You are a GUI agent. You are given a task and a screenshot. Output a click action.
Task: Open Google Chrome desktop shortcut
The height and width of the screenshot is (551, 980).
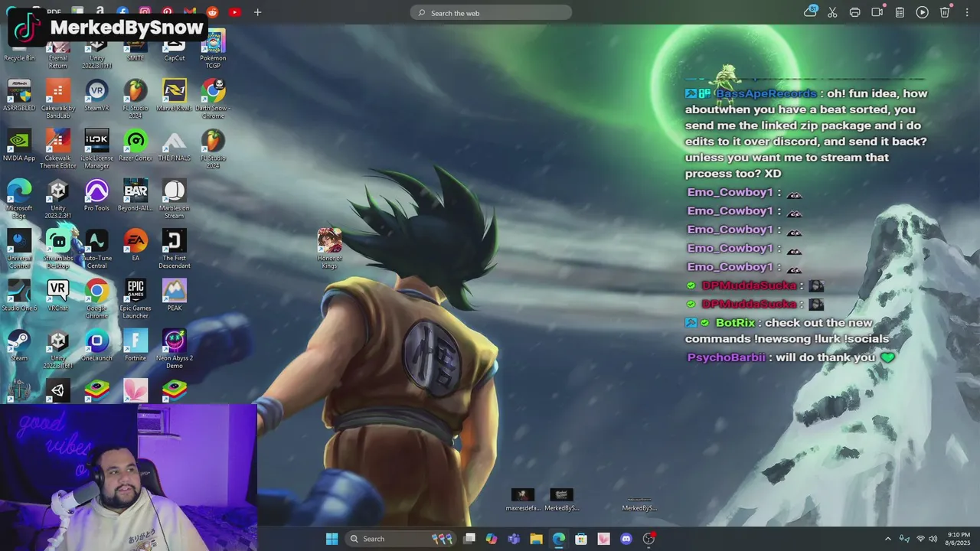tap(97, 298)
